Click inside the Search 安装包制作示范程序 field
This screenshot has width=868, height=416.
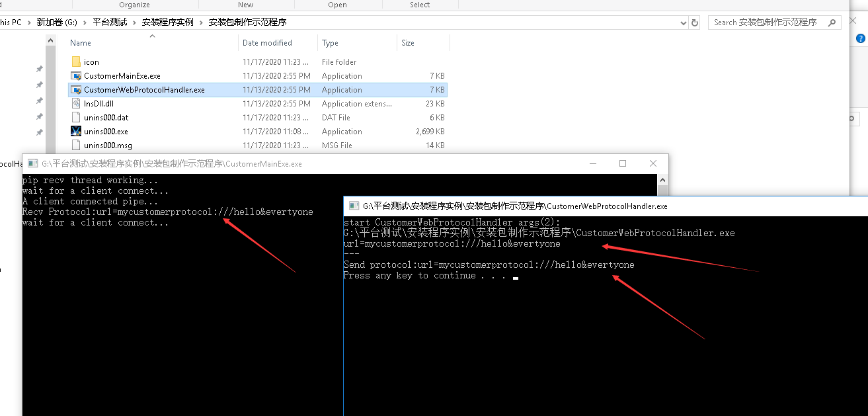(x=767, y=22)
